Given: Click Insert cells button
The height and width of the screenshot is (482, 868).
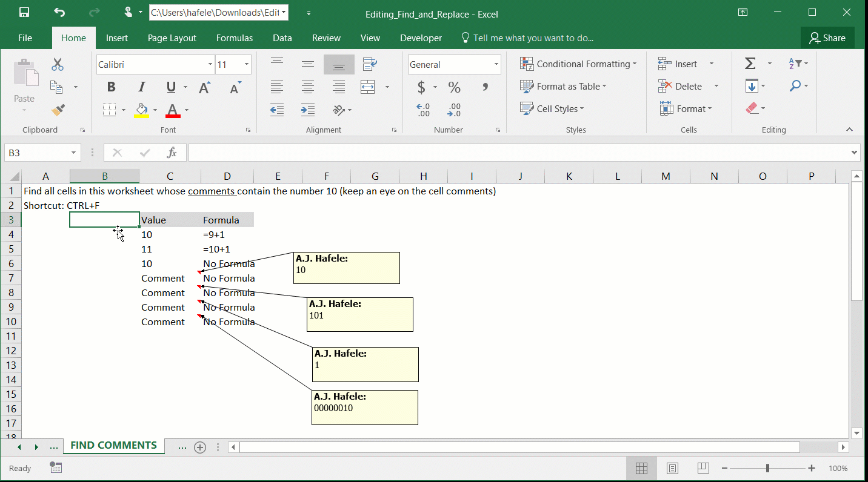Looking at the screenshot, I should pos(678,64).
